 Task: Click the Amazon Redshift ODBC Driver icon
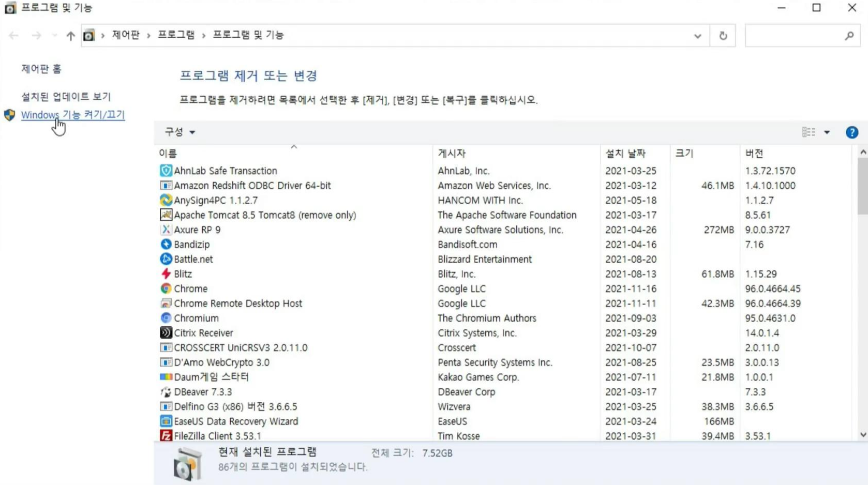(166, 185)
